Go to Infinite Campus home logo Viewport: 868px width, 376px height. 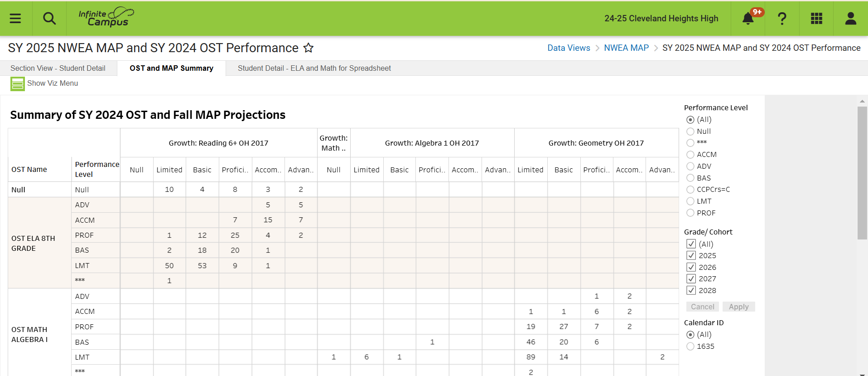(106, 17)
